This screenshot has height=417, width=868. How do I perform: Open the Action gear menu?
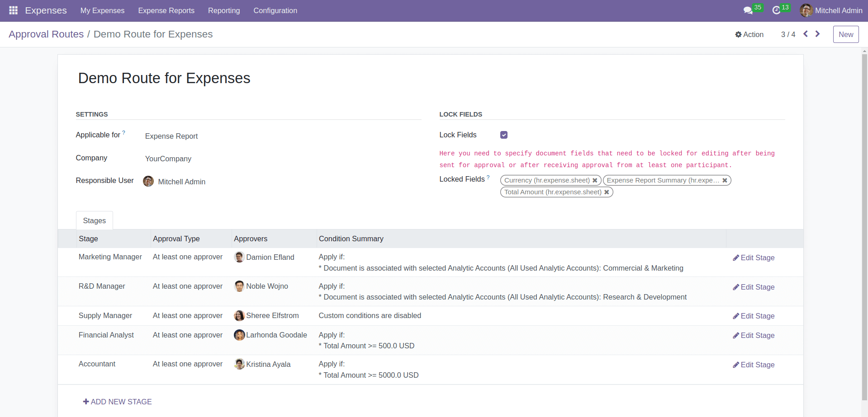click(749, 34)
